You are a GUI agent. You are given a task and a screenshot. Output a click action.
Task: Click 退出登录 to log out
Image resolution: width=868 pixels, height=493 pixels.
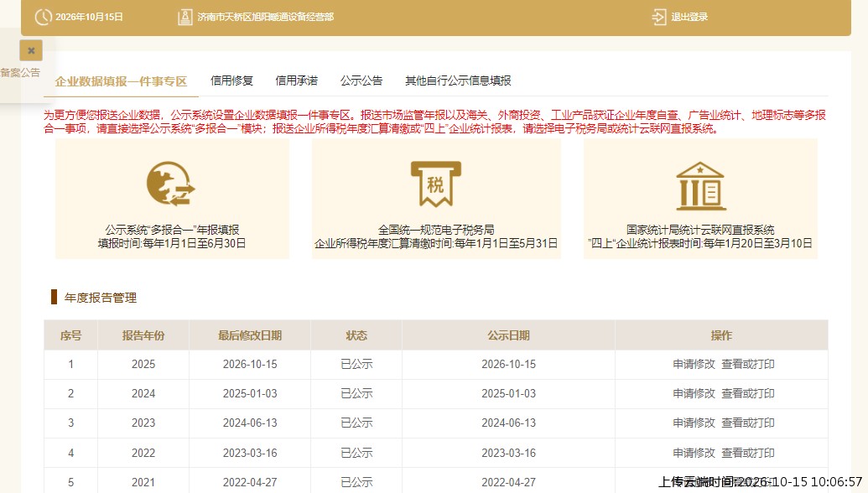pos(689,17)
